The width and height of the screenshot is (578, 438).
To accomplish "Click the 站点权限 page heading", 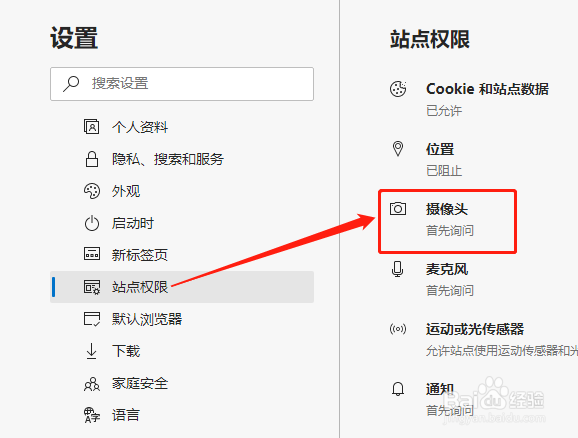I will coord(430,39).
